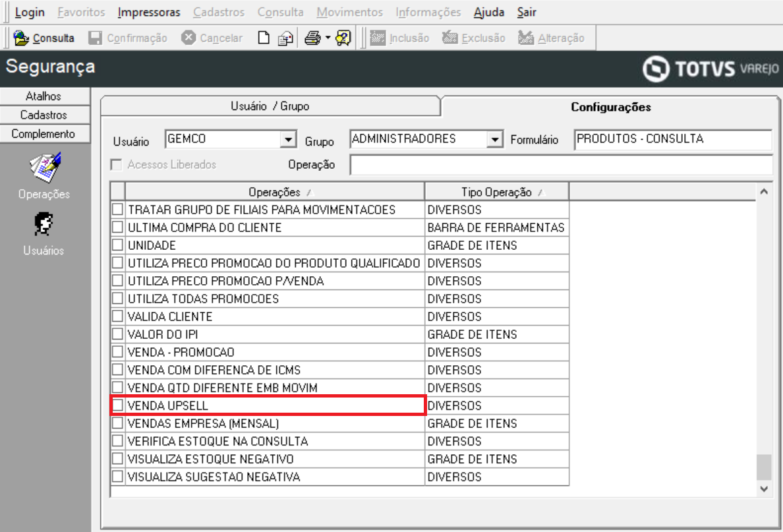
Task: Click the Consulta toolbar icon
Action: click(x=21, y=38)
